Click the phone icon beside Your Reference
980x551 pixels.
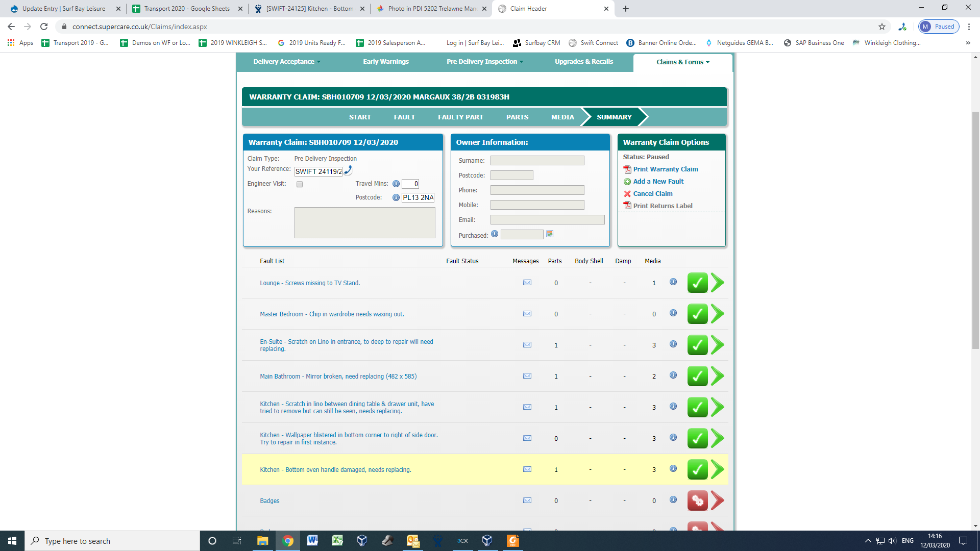(x=348, y=170)
